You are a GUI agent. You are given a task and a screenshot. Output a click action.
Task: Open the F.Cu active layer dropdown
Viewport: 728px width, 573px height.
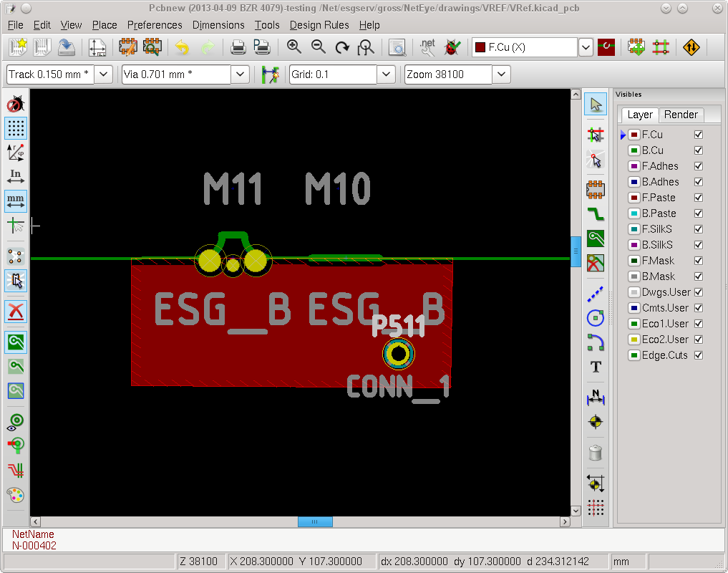click(586, 47)
